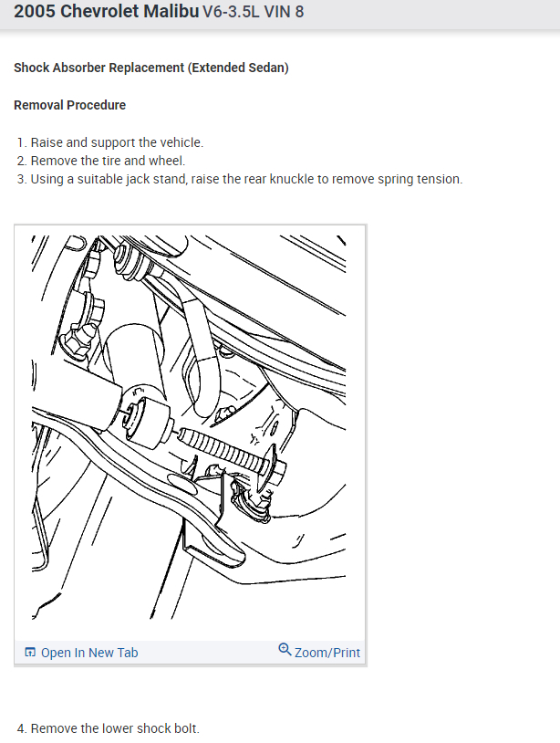Click the Open In New Tab icon

click(x=30, y=653)
